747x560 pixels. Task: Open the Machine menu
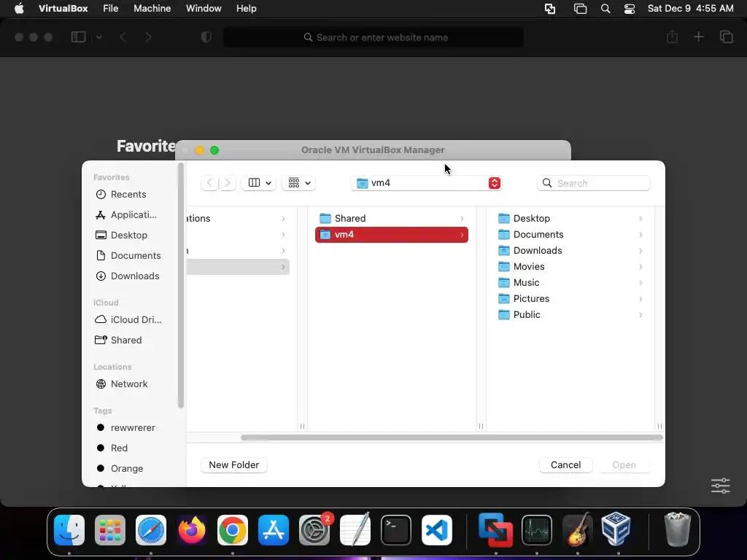[x=152, y=9]
